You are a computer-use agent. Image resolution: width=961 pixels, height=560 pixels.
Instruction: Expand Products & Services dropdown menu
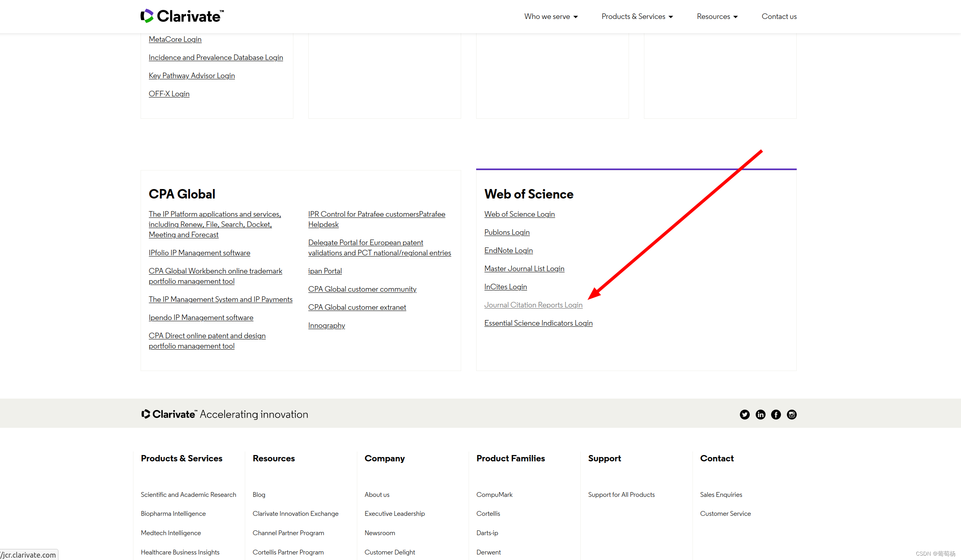click(x=637, y=17)
